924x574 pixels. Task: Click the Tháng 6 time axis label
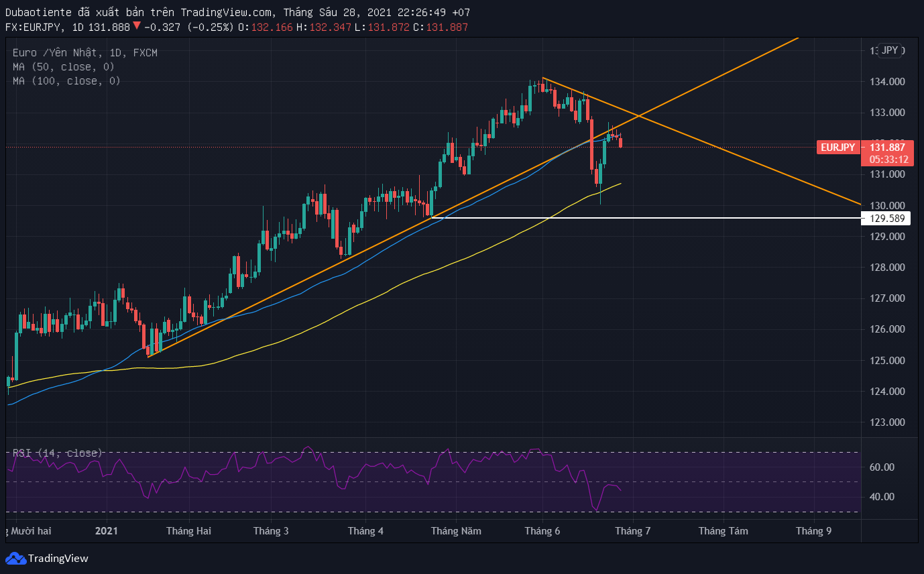(x=542, y=531)
